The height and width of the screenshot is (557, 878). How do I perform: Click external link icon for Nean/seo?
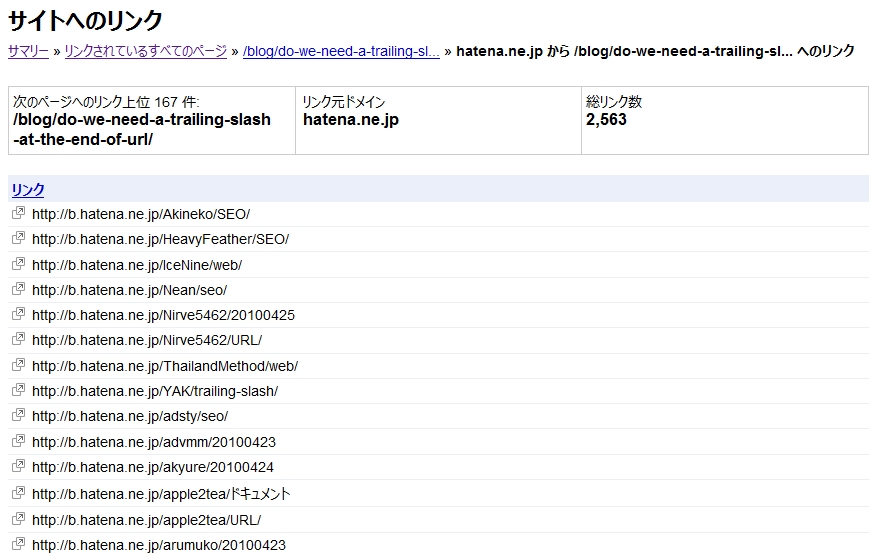coord(18,289)
